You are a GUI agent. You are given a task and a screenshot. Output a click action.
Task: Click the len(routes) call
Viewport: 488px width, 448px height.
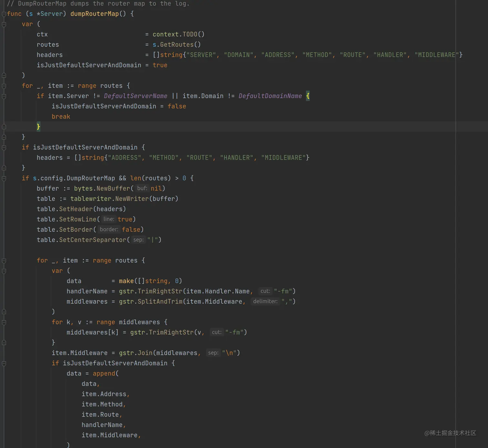pos(150,178)
